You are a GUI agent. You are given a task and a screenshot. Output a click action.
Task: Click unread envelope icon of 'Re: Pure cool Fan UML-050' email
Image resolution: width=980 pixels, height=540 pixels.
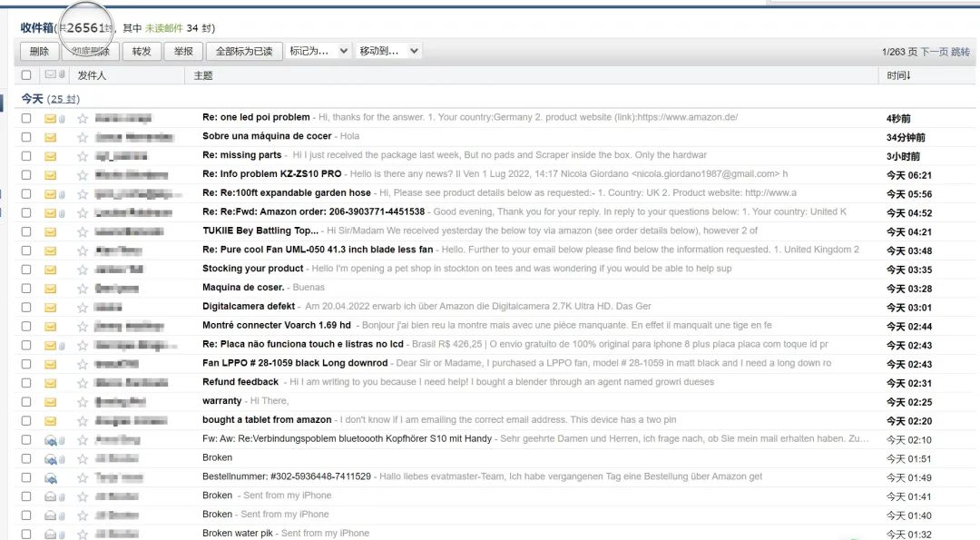(x=51, y=250)
